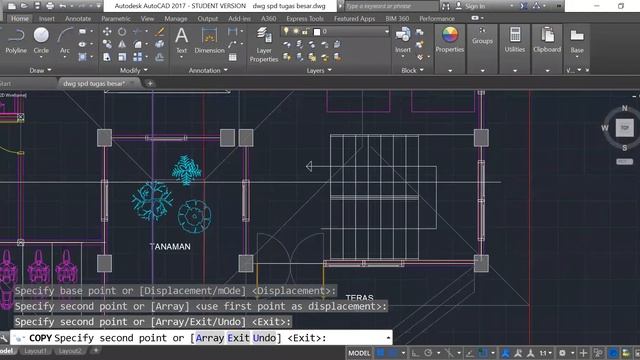
Task: Select the Circle draw tool
Action: click(41, 40)
